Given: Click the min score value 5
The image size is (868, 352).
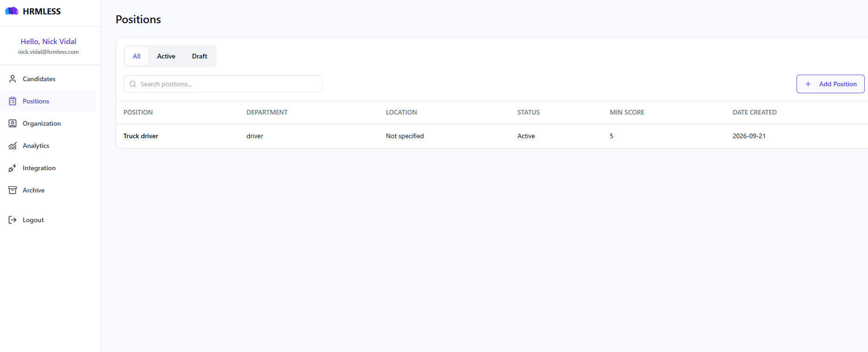Looking at the screenshot, I should [x=611, y=136].
